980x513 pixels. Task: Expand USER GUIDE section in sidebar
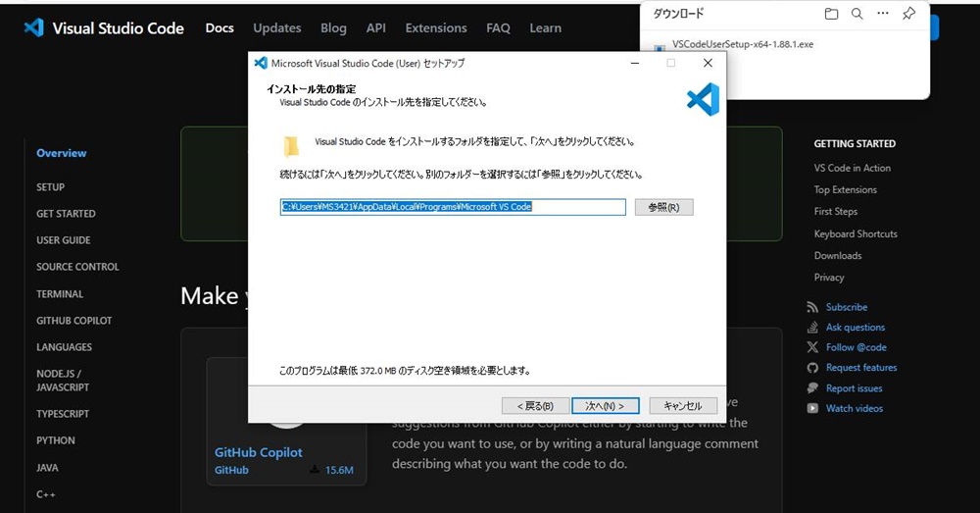tap(63, 240)
